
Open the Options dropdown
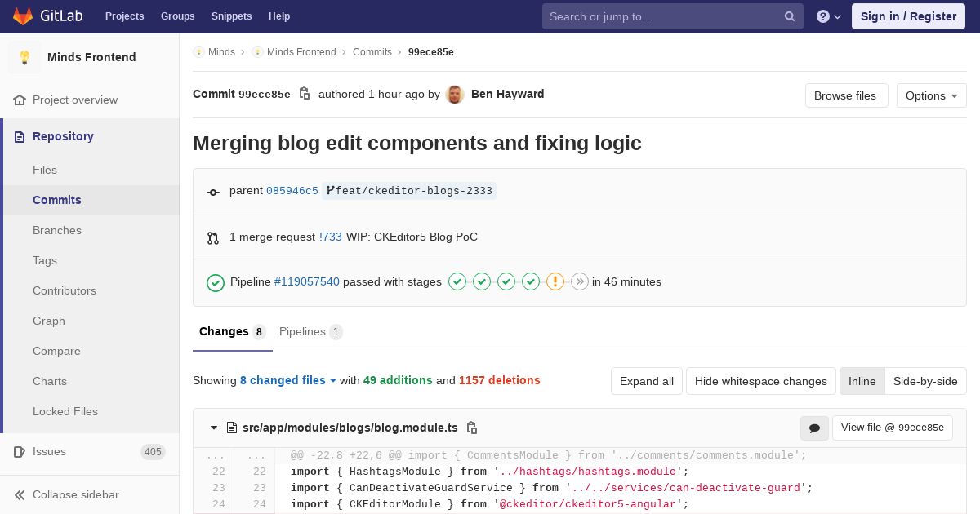932,95
